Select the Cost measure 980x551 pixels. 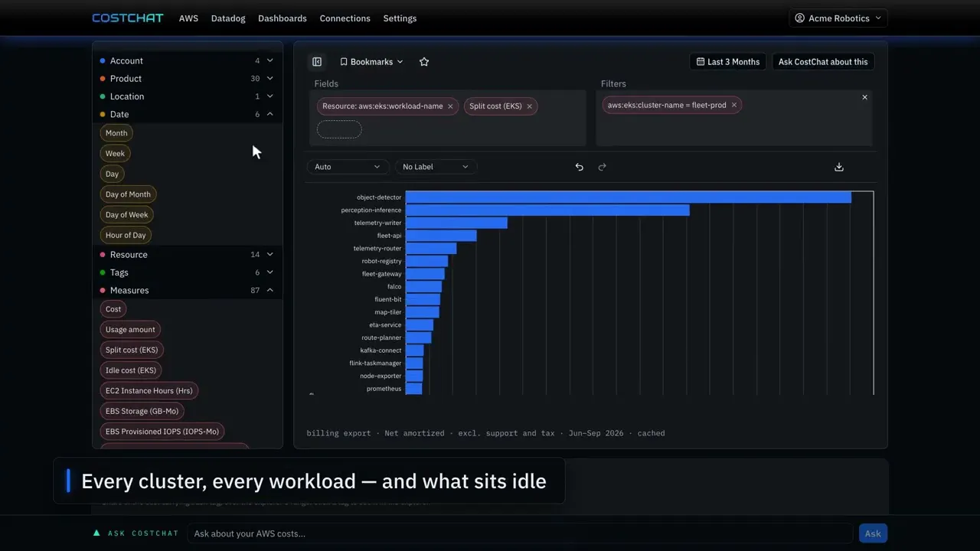click(x=113, y=309)
